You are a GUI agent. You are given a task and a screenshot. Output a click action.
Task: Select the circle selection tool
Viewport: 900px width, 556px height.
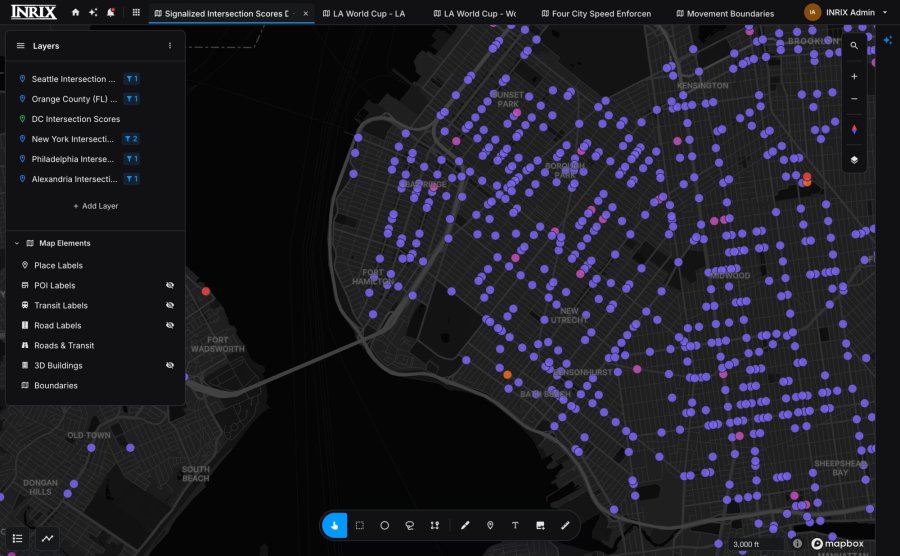point(385,525)
